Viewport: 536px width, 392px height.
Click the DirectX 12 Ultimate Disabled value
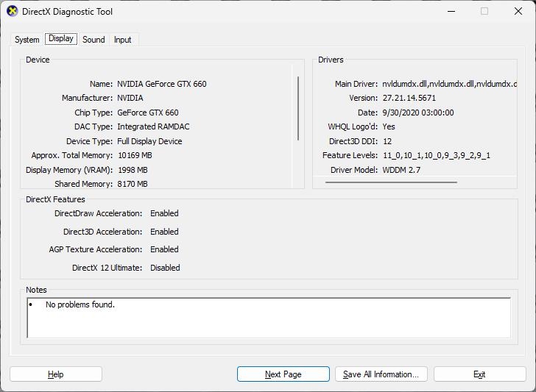[165, 268]
